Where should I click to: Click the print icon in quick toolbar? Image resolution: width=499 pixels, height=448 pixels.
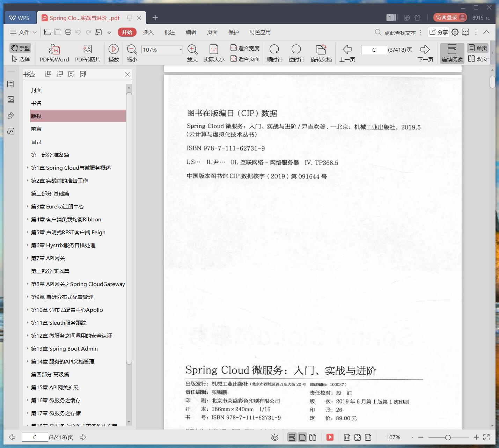pos(68,32)
